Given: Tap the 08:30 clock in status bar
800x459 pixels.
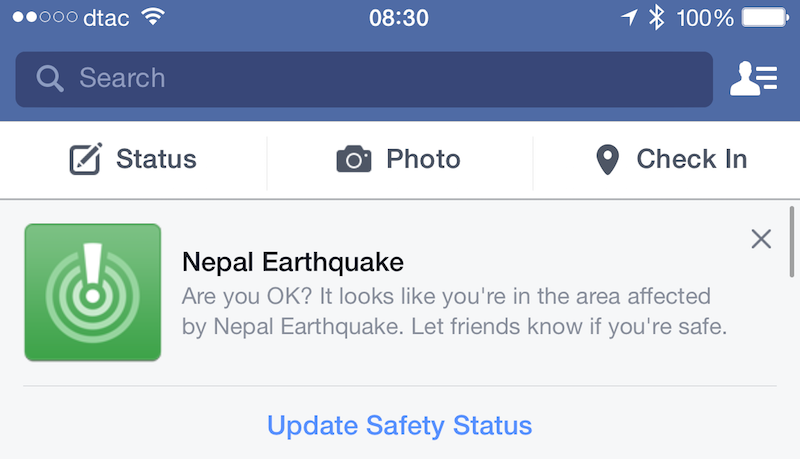Looking at the screenshot, I should pyautogui.click(x=399, y=17).
